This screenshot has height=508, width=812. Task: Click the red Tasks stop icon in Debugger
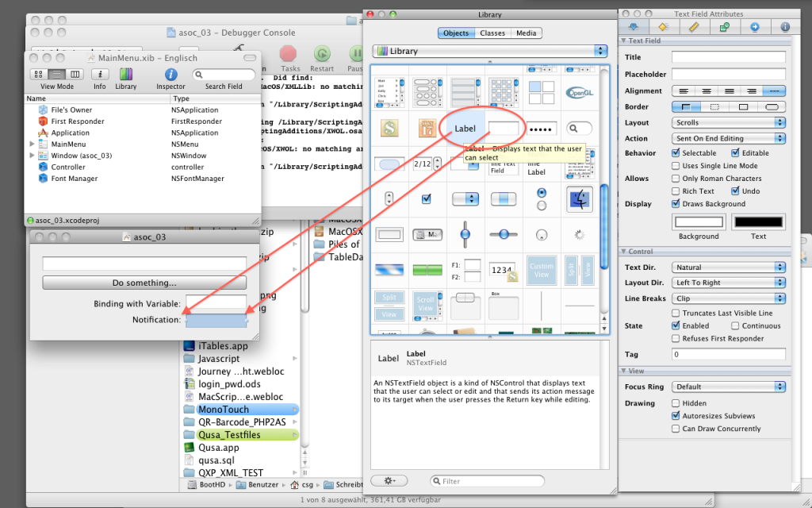pyautogui.click(x=288, y=54)
